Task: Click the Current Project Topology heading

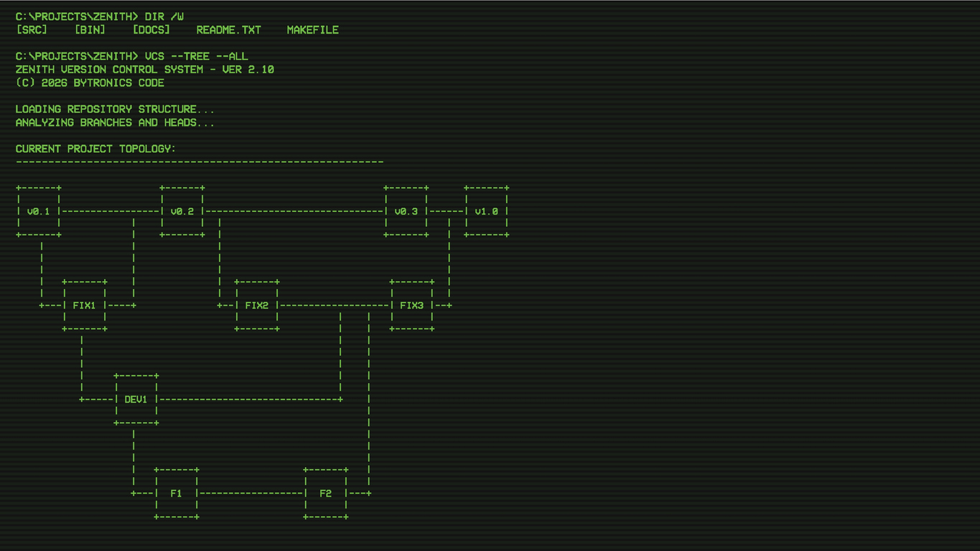Action: click(95, 149)
